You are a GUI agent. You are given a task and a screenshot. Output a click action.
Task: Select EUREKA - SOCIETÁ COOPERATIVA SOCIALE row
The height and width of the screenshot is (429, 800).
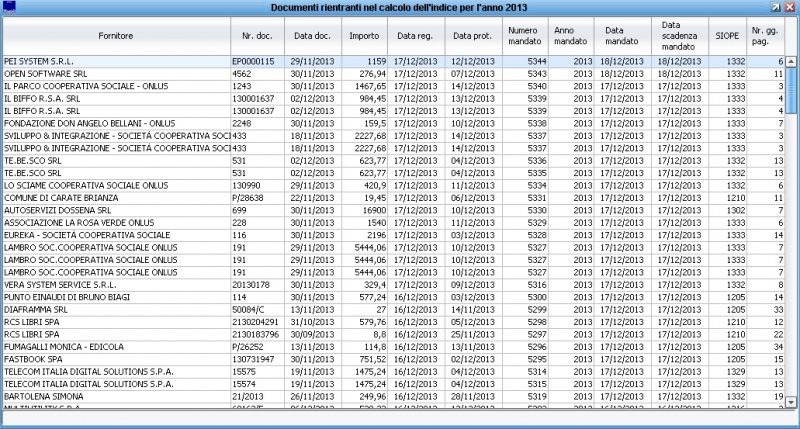393,235
